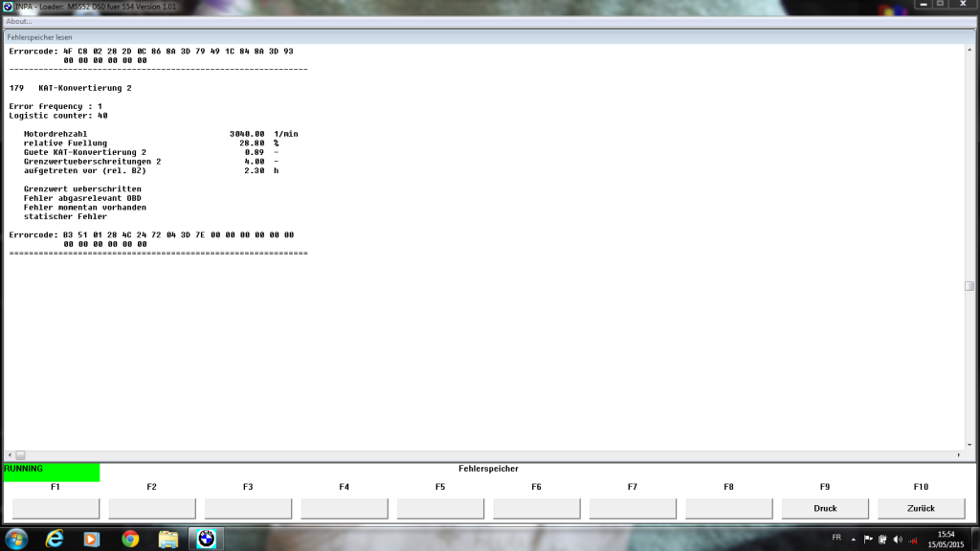
Task: Click the FR language indicator
Action: point(836,538)
